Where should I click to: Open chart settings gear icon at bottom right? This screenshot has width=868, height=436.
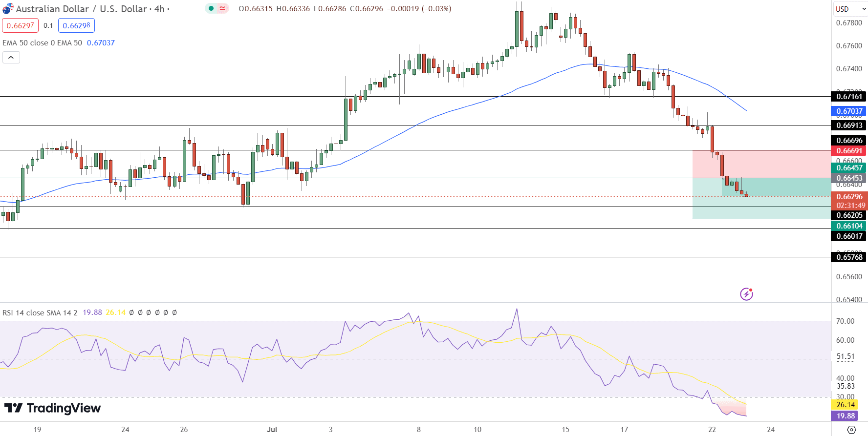(851, 430)
